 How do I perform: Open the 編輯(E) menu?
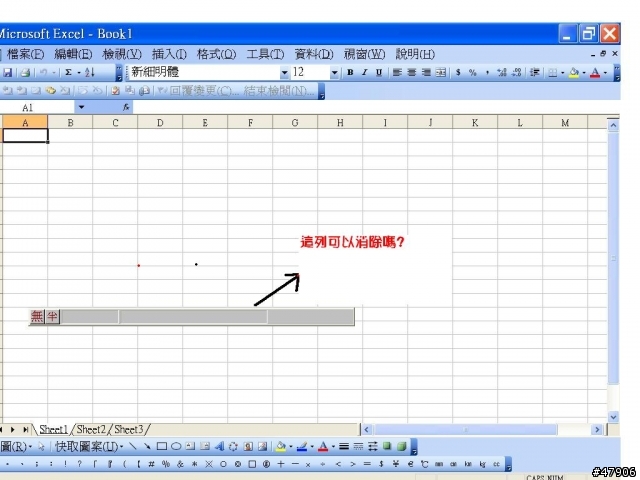[73, 54]
